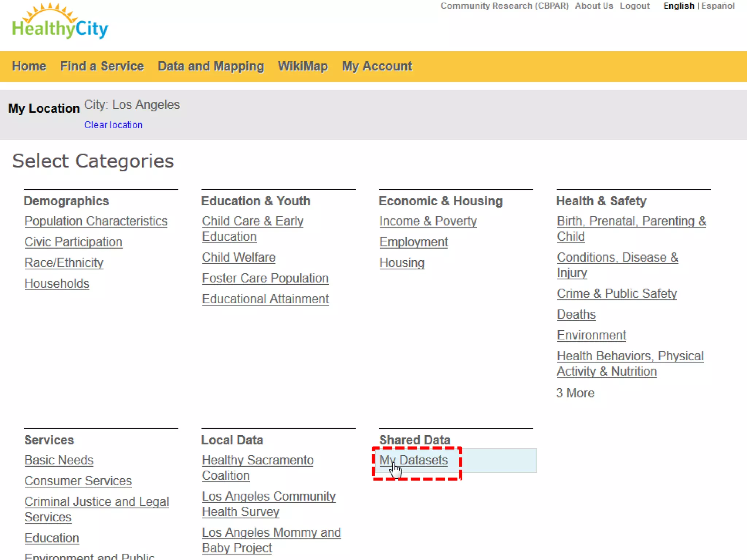The height and width of the screenshot is (560, 747).
Task: Select the Race/Ethnicity category
Action: 64,263
